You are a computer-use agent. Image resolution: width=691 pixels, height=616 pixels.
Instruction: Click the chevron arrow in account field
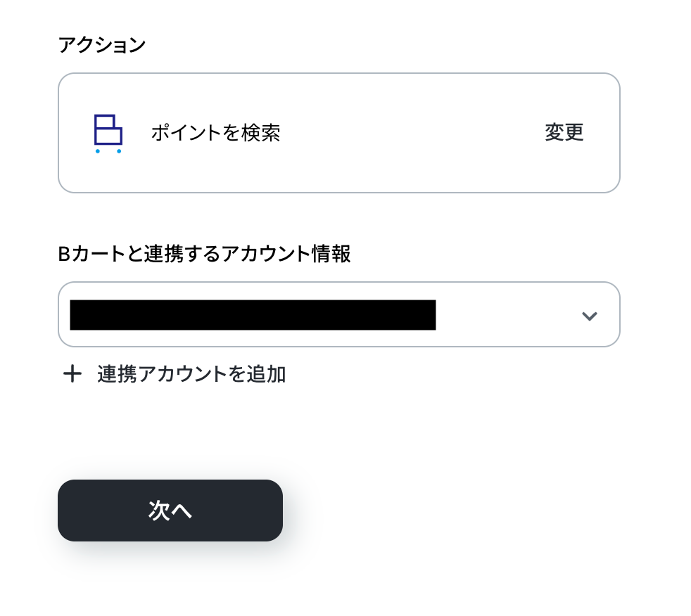[x=589, y=316]
